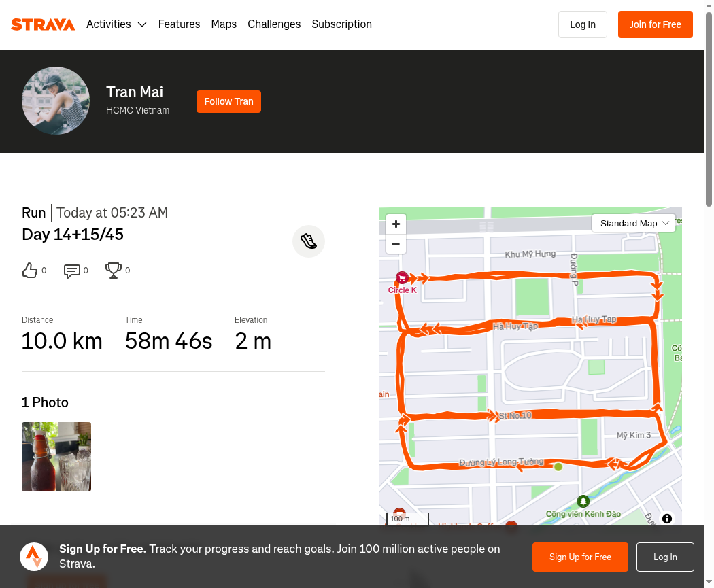Give kudos with the thumbs-up icon
The image size is (714, 588).
point(30,271)
